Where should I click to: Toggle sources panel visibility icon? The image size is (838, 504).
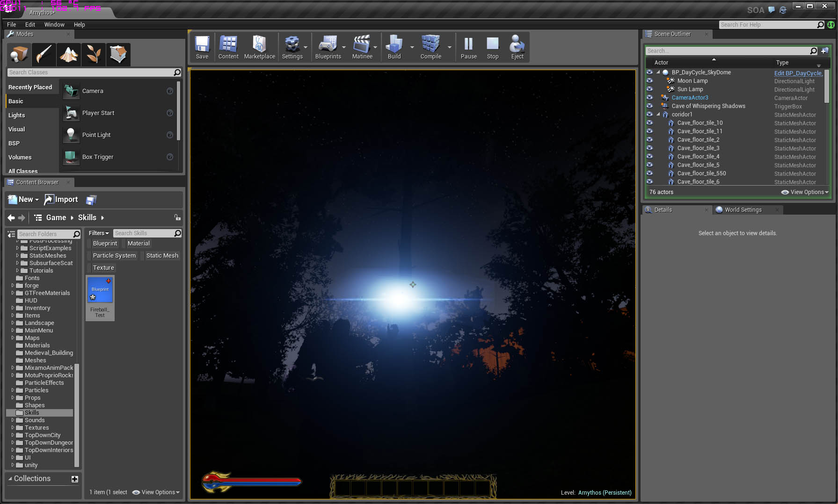(x=11, y=234)
